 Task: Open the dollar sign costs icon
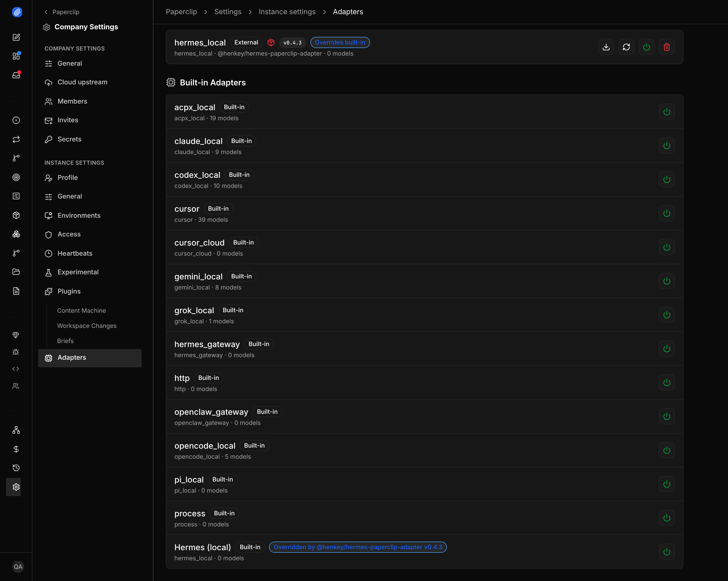pos(16,449)
